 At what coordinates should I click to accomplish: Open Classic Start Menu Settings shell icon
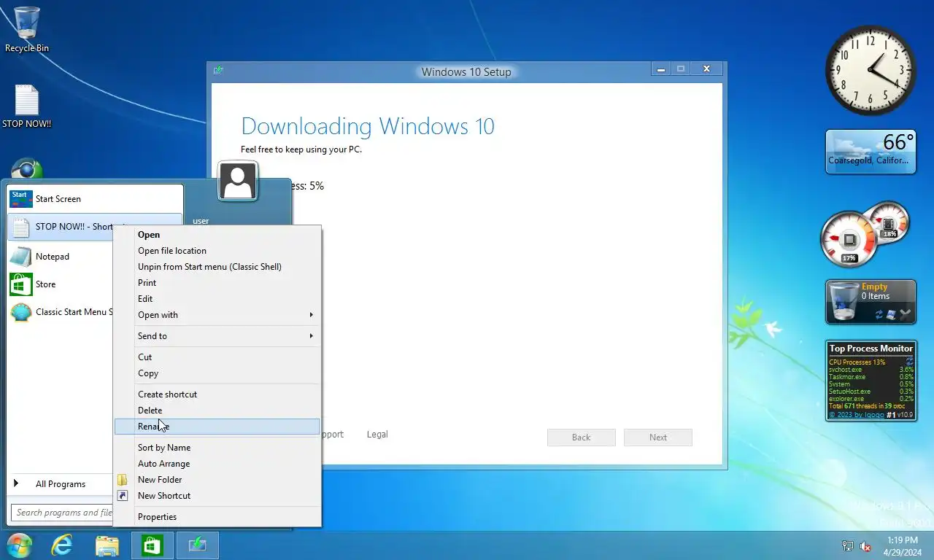point(20,312)
